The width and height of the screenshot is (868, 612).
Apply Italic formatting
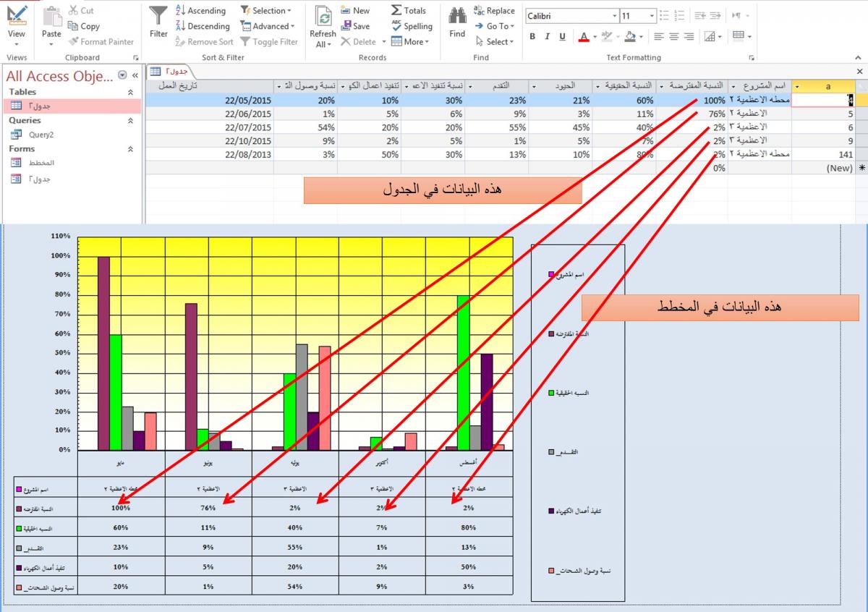(547, 36)
